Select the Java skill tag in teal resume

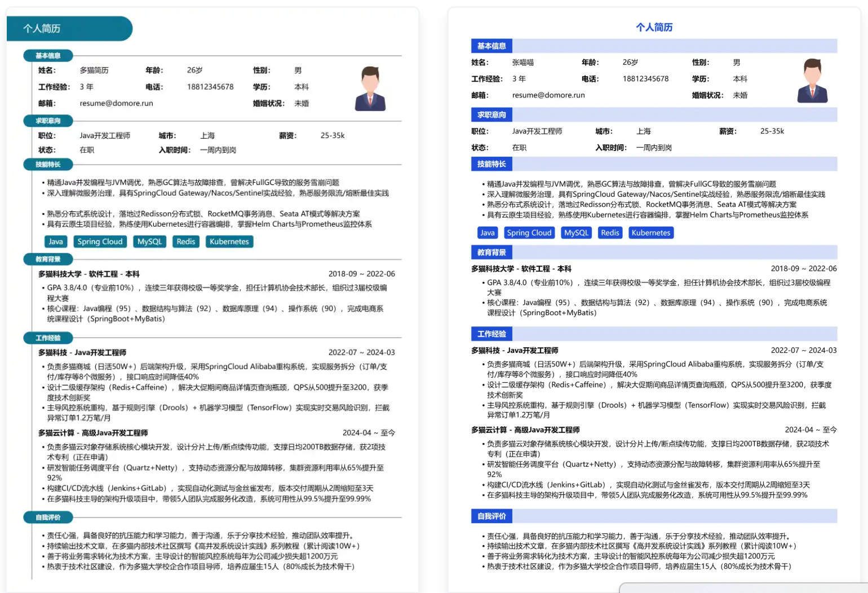(56, 242)
